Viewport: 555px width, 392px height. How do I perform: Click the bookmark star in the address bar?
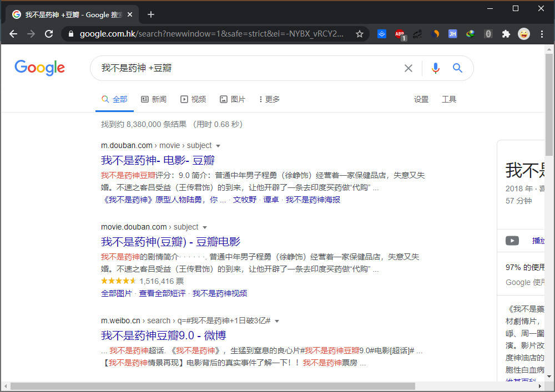click(x=359, y=34)
